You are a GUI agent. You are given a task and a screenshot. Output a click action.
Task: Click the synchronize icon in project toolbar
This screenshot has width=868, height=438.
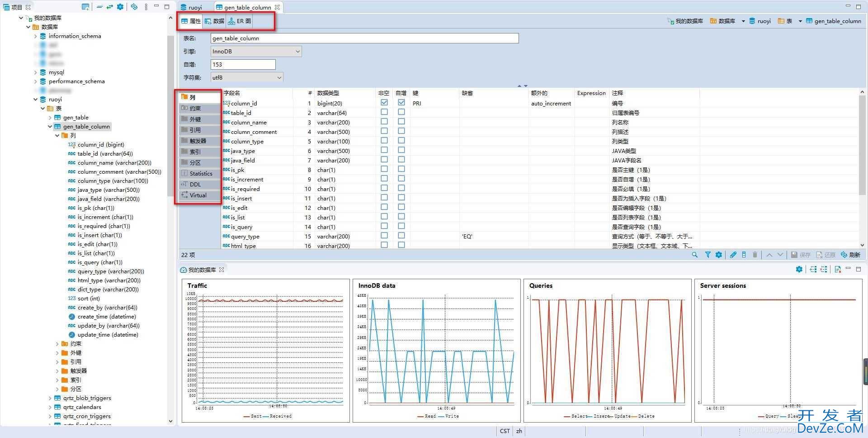(134, 7)
